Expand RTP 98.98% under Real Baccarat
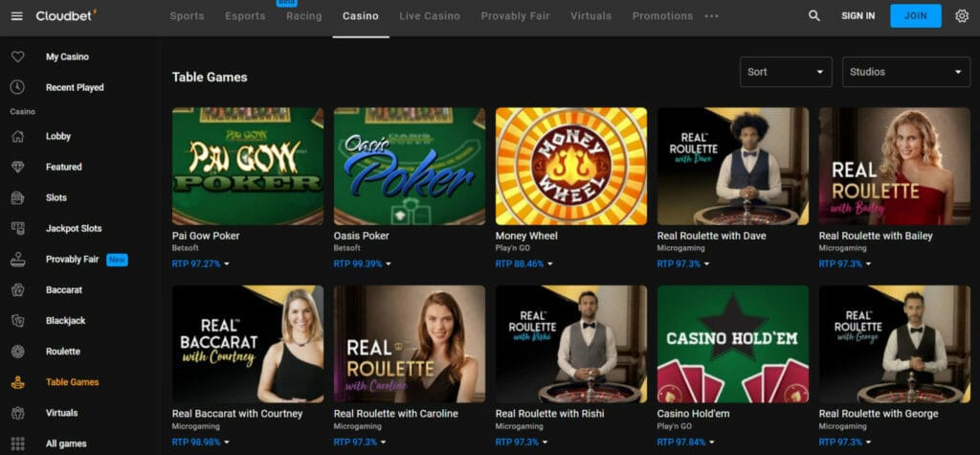Screen dimensions: 980x455 click(201, 442)
